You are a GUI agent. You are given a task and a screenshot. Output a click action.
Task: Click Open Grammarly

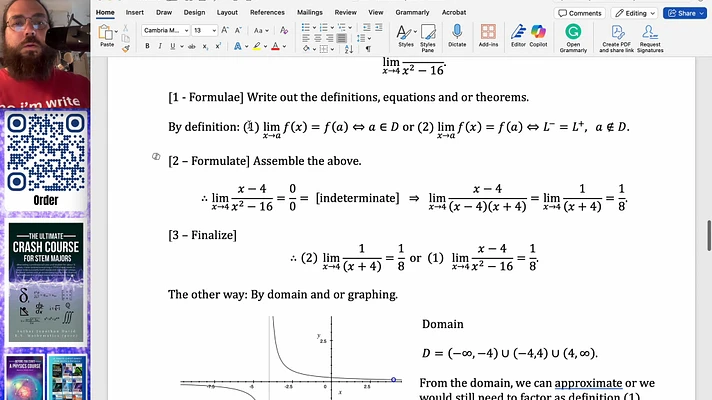[x=573, y=38]
